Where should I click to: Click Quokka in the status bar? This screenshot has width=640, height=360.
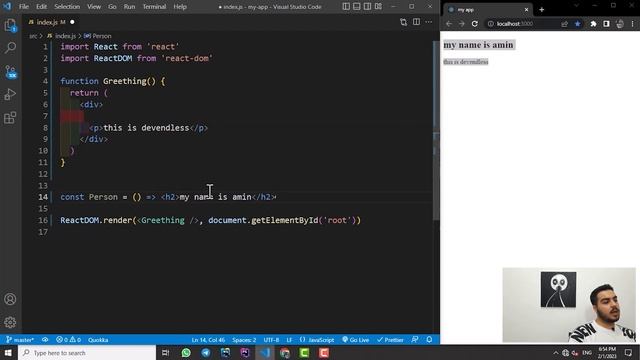(x=98, y=340)
